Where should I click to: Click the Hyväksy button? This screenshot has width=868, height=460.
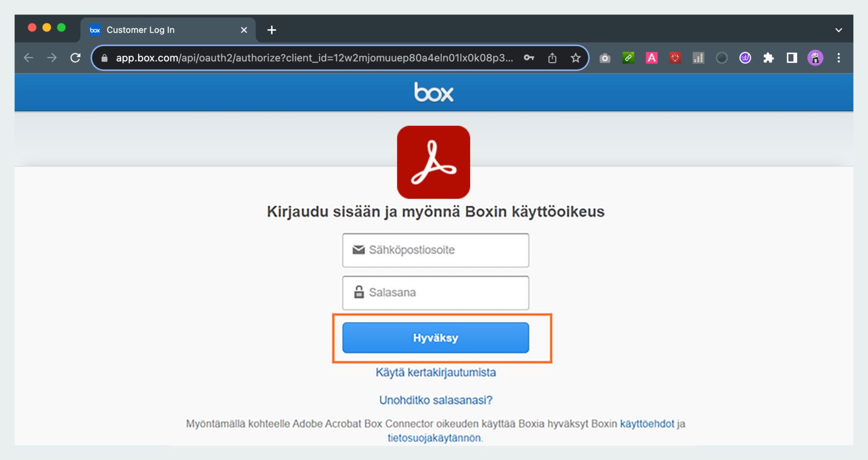pos(436,338)
